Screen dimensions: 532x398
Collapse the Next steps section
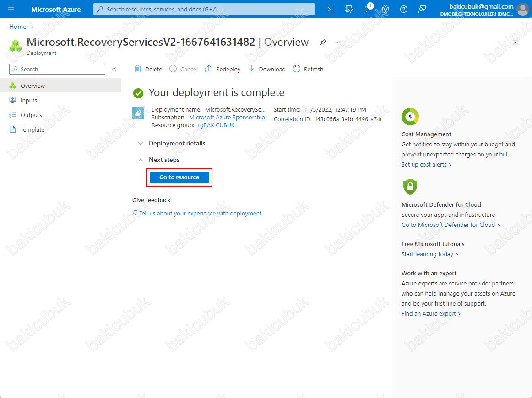158,160
